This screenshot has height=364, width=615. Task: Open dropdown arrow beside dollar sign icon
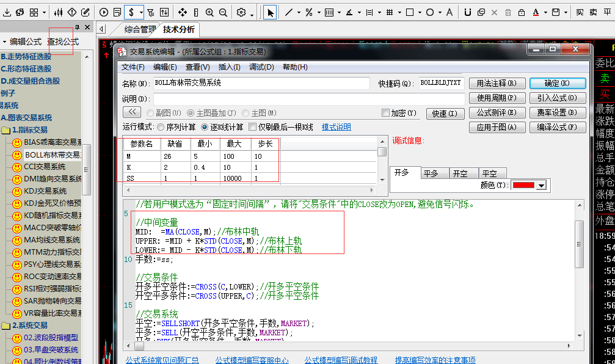pos(141,13)
